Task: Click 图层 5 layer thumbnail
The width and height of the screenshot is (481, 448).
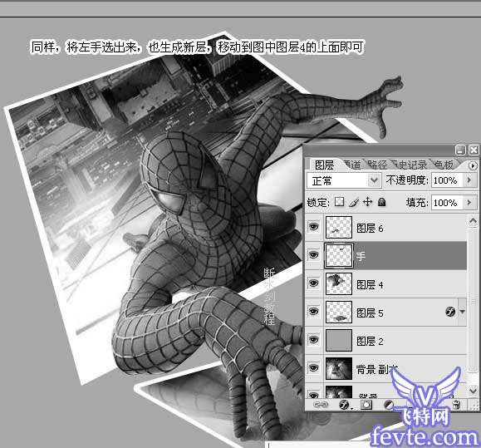Action: coord(339,312)
